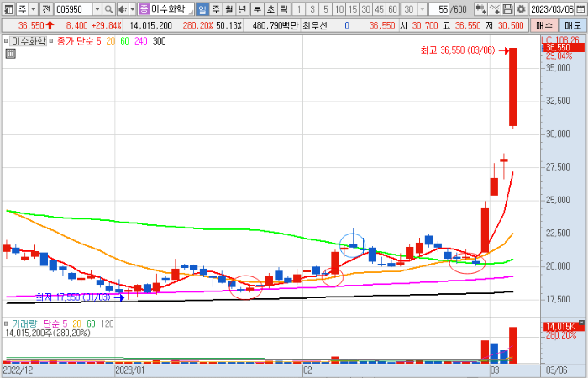Click the 전 button beside code field

point(45,8)
